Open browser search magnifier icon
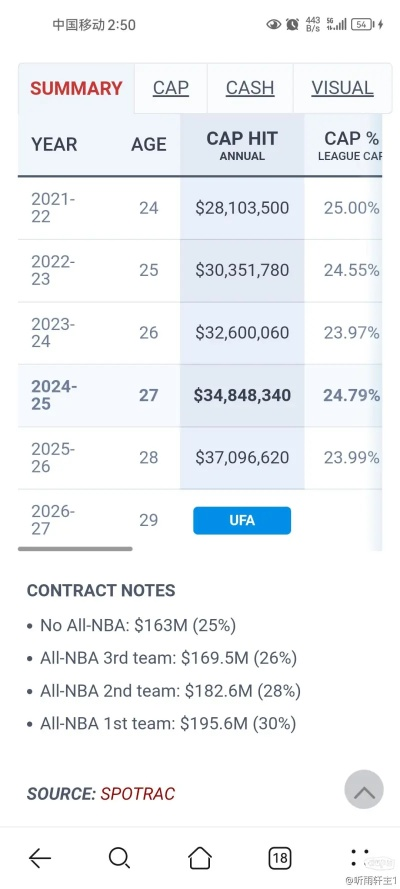The height and width of the screenshot is (889, 400). (x=119, y=858)
